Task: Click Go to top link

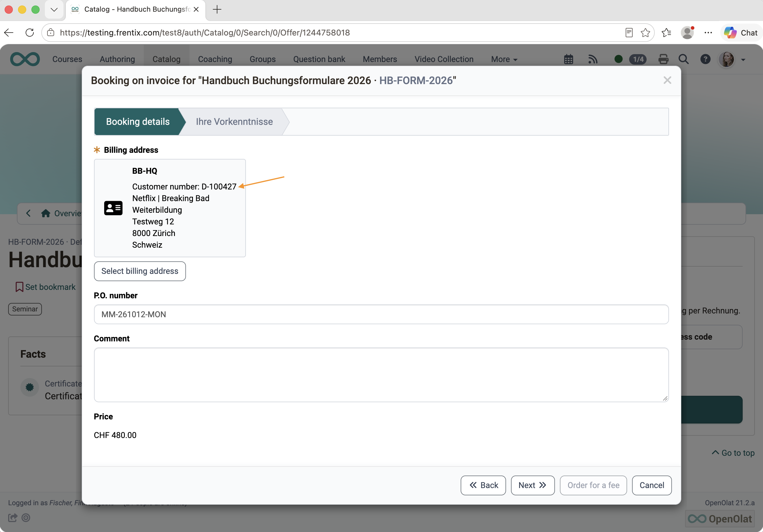Action: click(733, 453)
